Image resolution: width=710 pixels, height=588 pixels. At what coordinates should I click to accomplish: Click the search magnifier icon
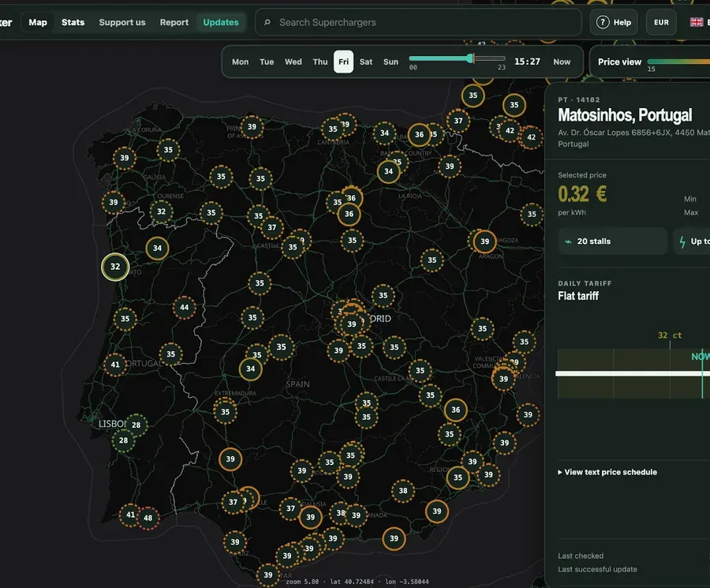click(267, 22)
